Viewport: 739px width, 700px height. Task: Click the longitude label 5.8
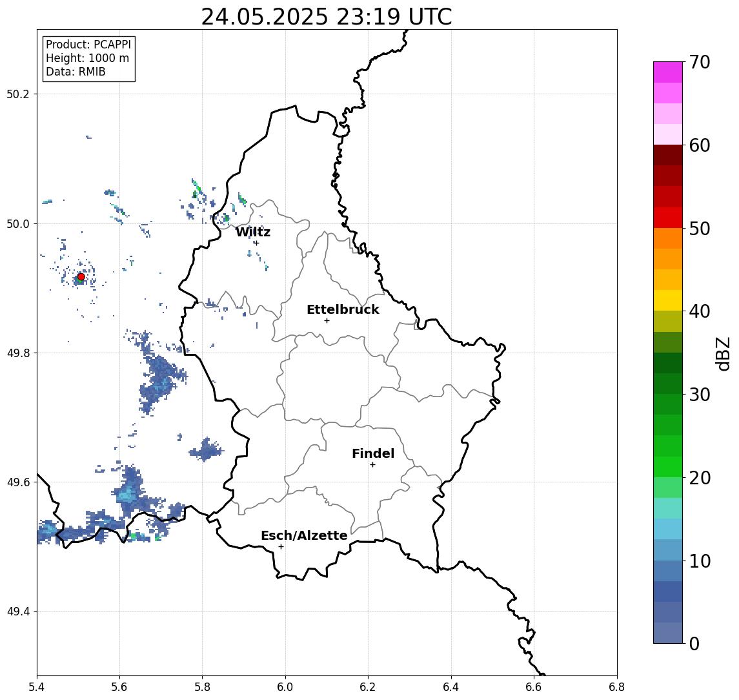point(202,686)
